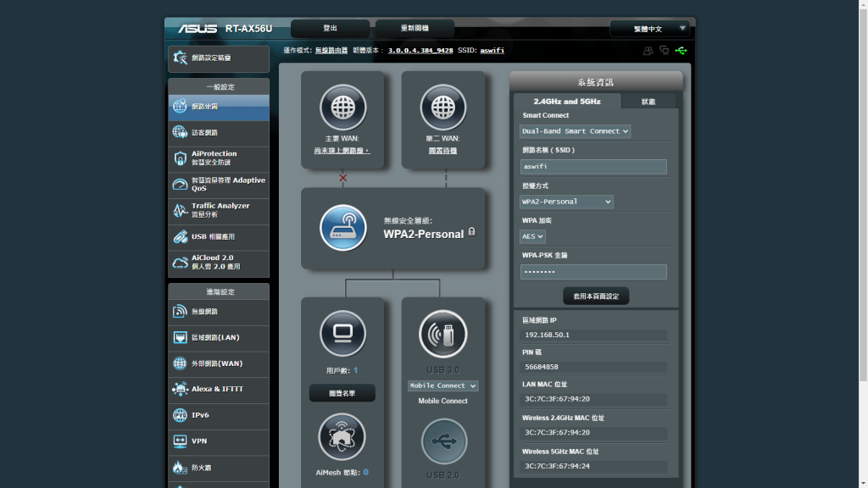
Task: Open the AES encryption dropdown
Action: (x=532, y=236)
